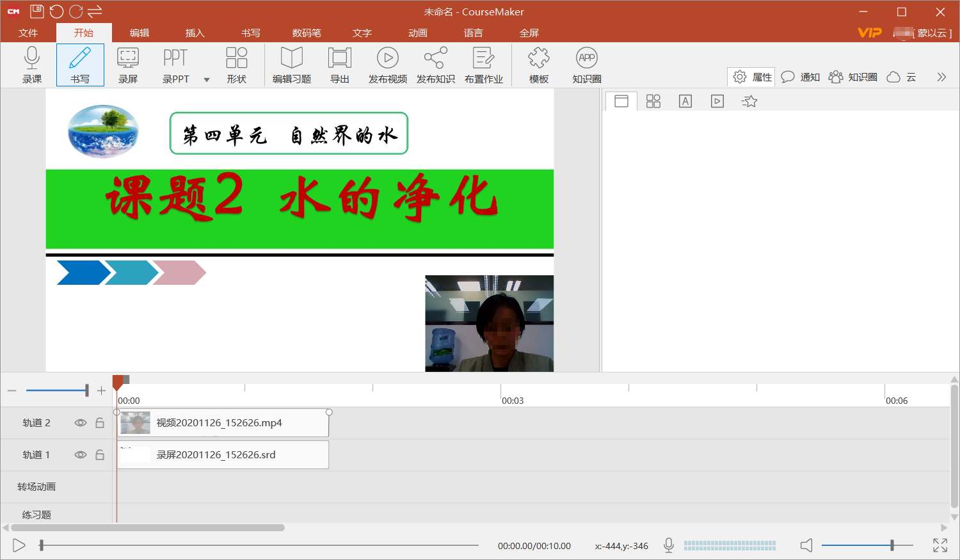Image resolution: width=960 pixels, height=560 pixels.
Task: Click the swap arrows icon in title bar
Action: click(95, 12)
